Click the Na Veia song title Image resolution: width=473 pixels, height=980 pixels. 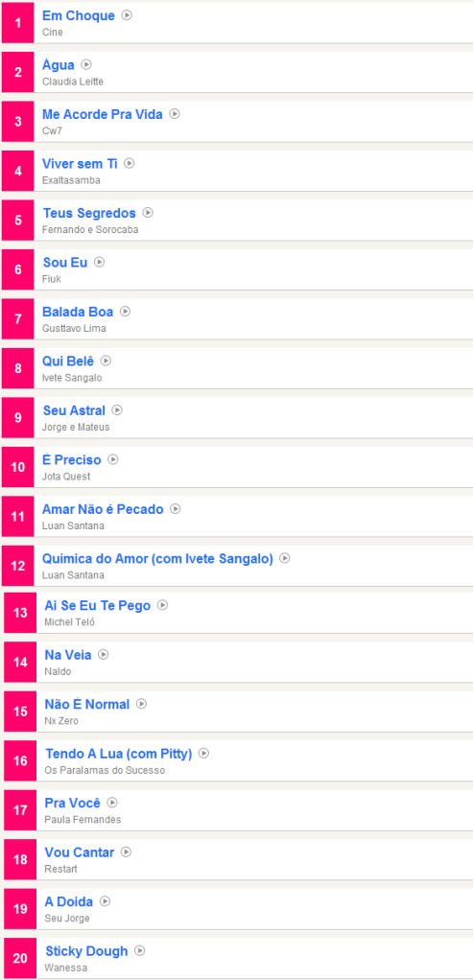click(x=67, y=655)
